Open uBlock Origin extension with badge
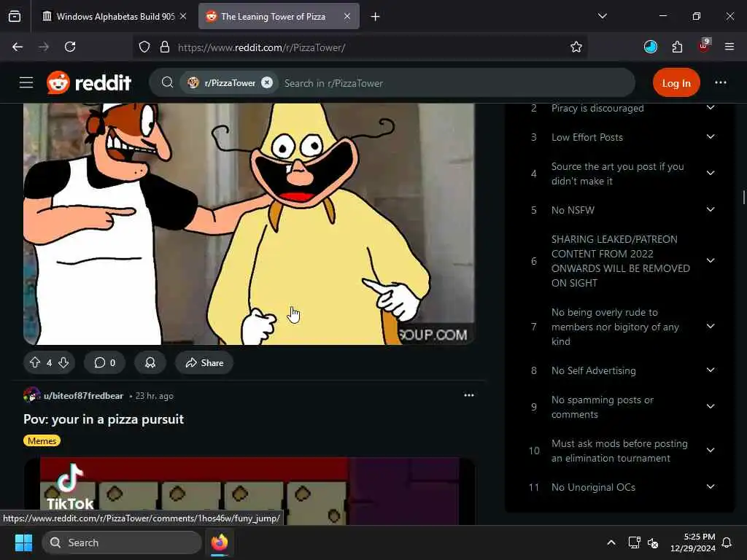The image size is (747, 560). 704,46
